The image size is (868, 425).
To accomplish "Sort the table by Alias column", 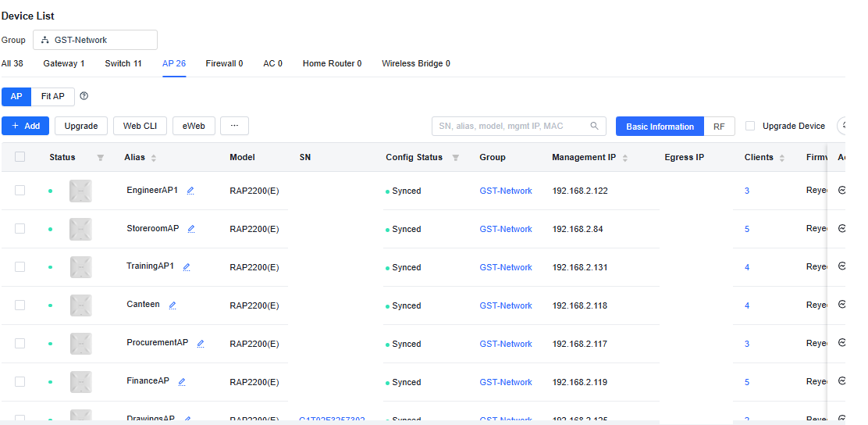I will coord(154,158).
